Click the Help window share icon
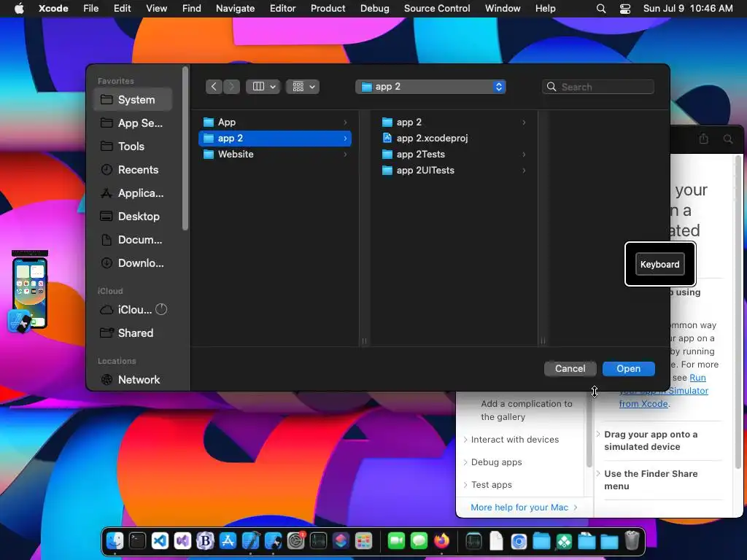Screen dimensions: 747x560 coord(704,139)
